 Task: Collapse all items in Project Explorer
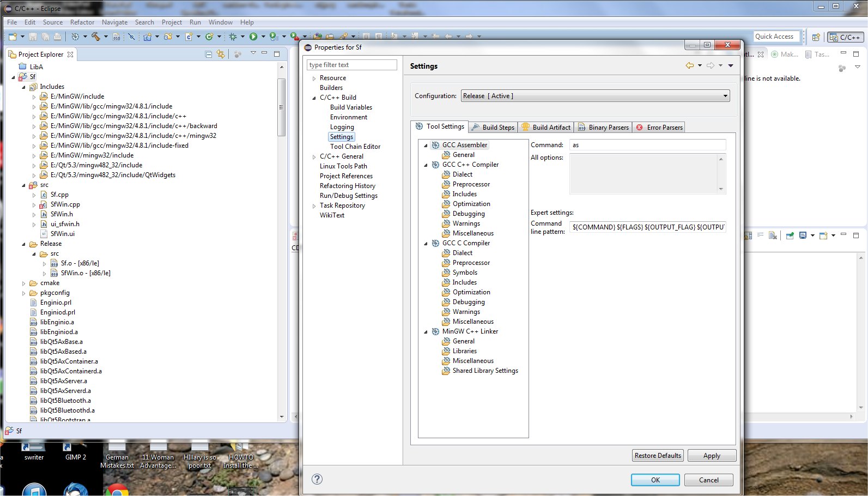tap(209, 54)
